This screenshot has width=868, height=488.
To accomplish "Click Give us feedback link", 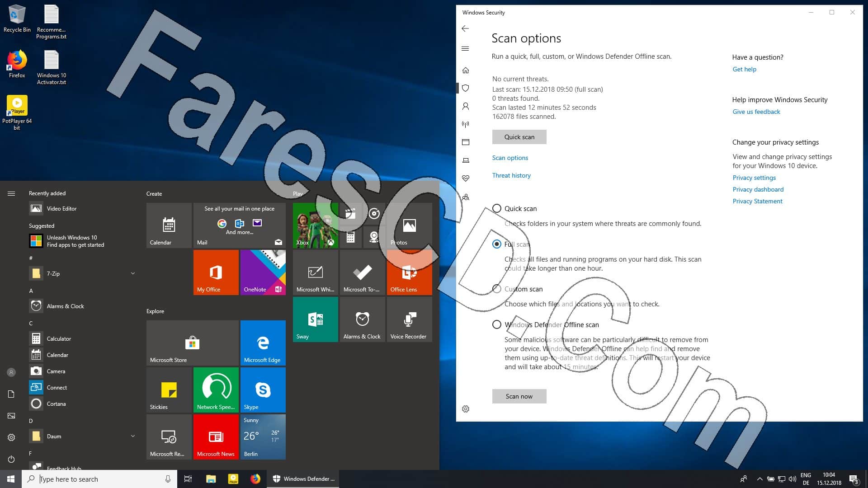I will point(756,112).
